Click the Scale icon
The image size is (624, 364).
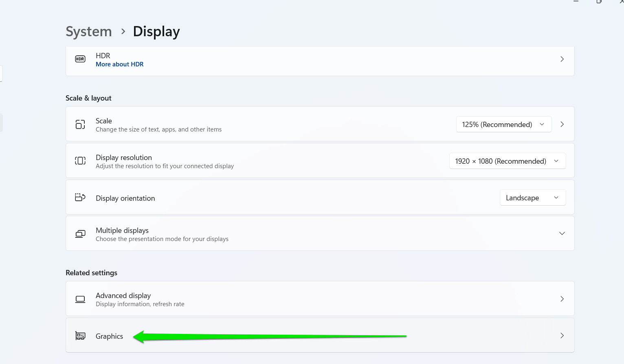pos(80,124)
